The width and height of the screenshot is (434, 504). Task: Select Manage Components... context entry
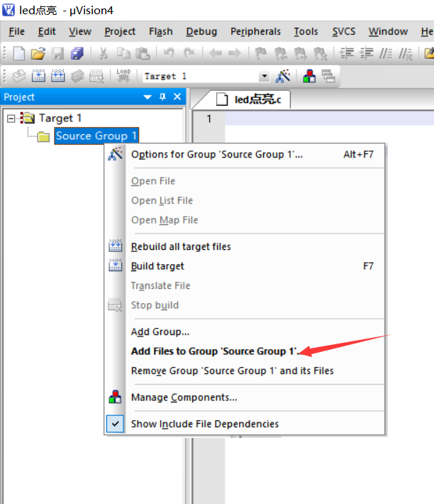[245, 398]
